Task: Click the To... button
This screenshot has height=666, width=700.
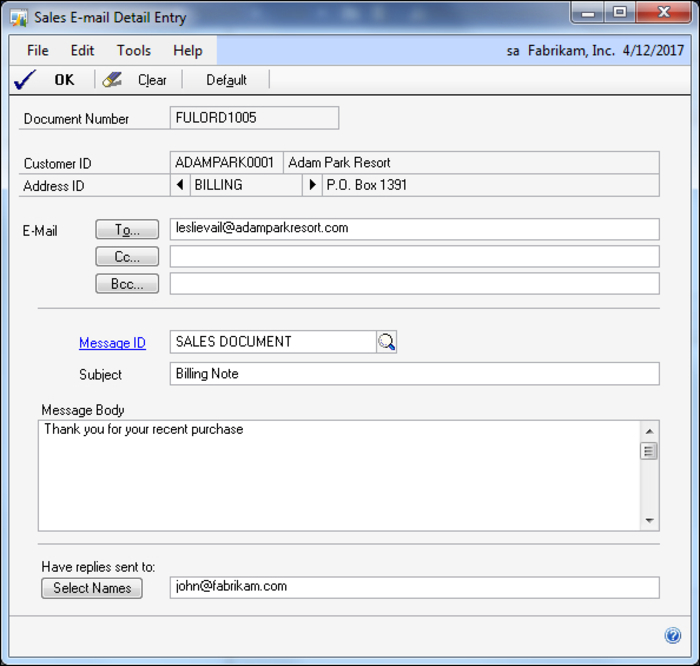Action: pos(127,229)
